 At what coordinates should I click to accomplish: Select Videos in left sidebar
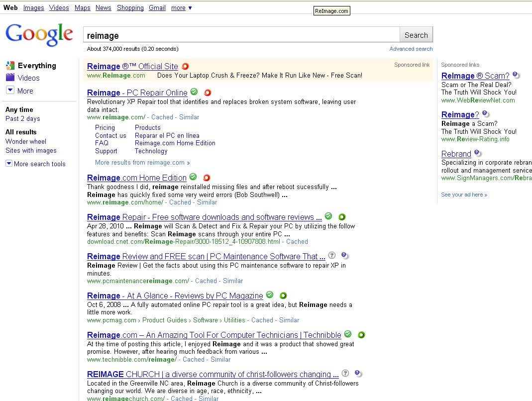coord(28,78)
